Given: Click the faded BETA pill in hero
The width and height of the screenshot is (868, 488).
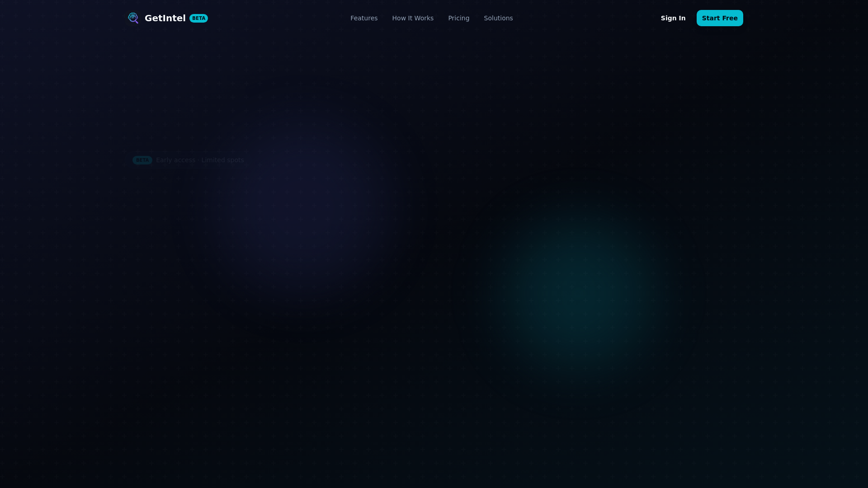Looking at the screenshot, I should pos(142,160).
